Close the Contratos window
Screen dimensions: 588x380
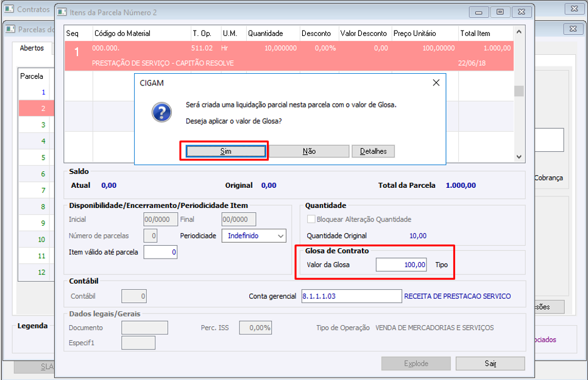[574, 9]
